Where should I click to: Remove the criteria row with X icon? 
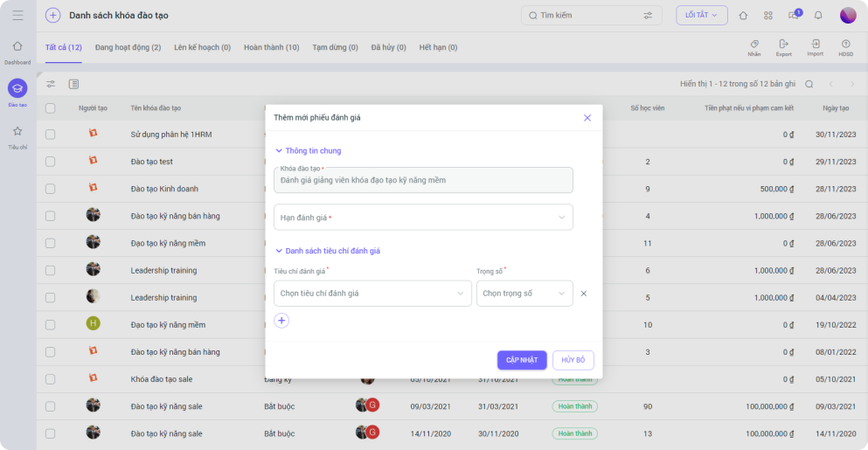point(584,294)
